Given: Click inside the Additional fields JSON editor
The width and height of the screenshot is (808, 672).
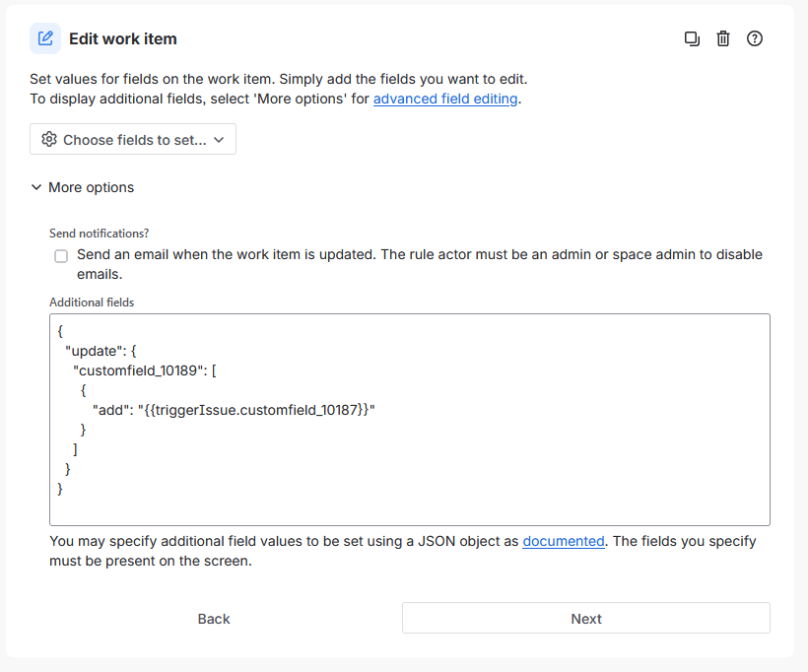Looking at the screenshot, I should point(493,463).
